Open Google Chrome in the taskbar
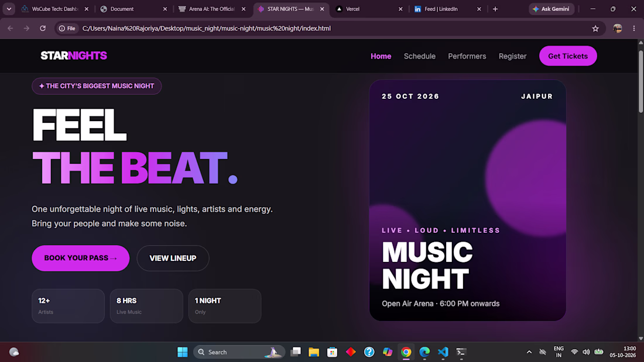Viewport: 644px width, 362px height. (x=406, y=351)
